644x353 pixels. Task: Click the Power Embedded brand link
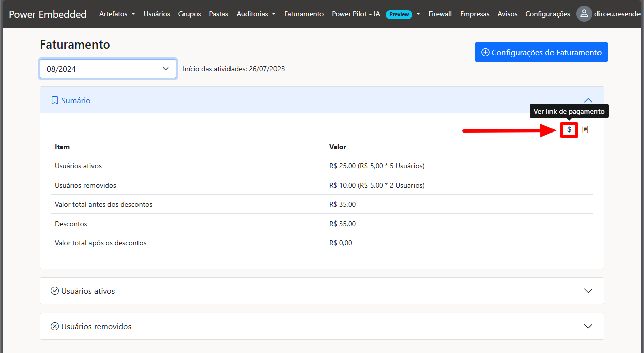[48, 14]
